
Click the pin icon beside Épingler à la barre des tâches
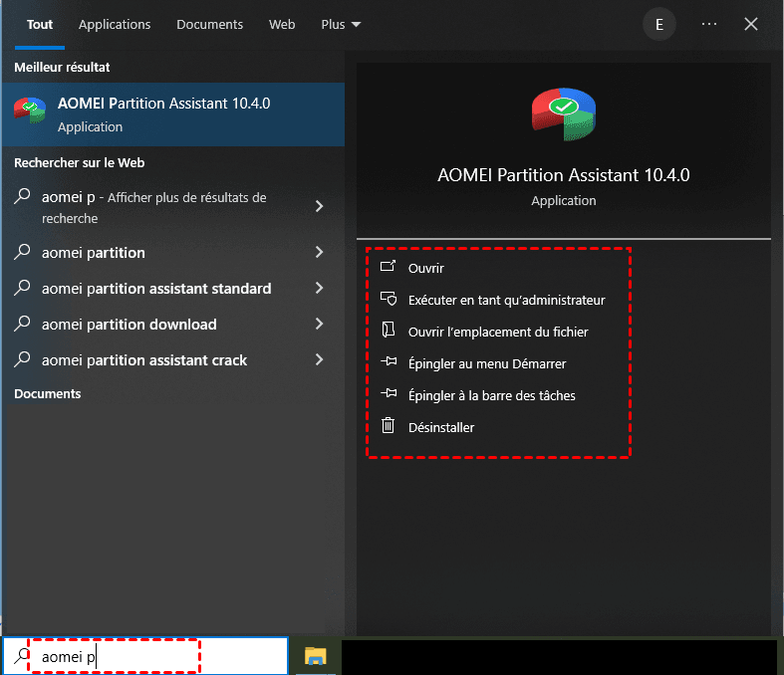(x=389, y=393)
